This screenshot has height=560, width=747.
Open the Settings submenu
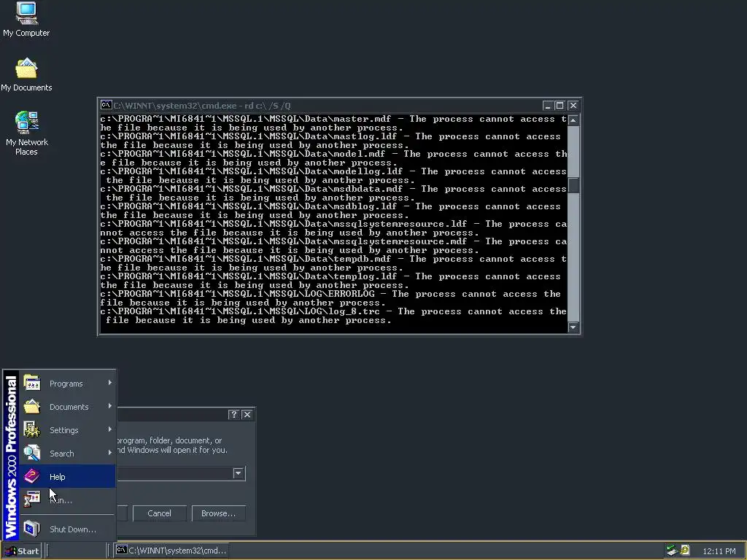click(x=68, y=430)
